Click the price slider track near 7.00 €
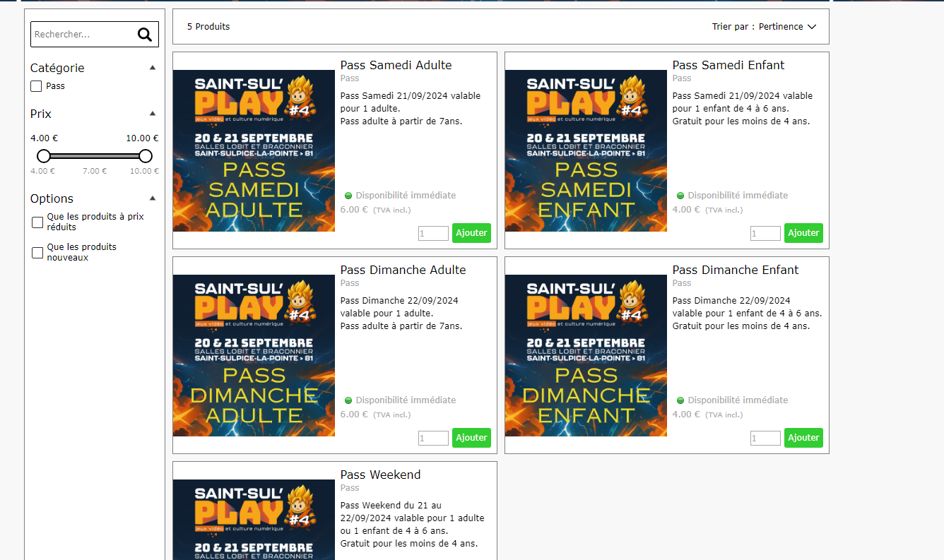The image size is (944, 560). 95,156
